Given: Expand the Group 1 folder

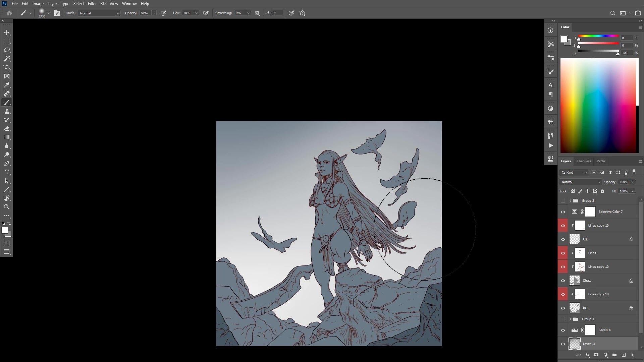Looking at the screenshot, I should click(x=570, y=319).
